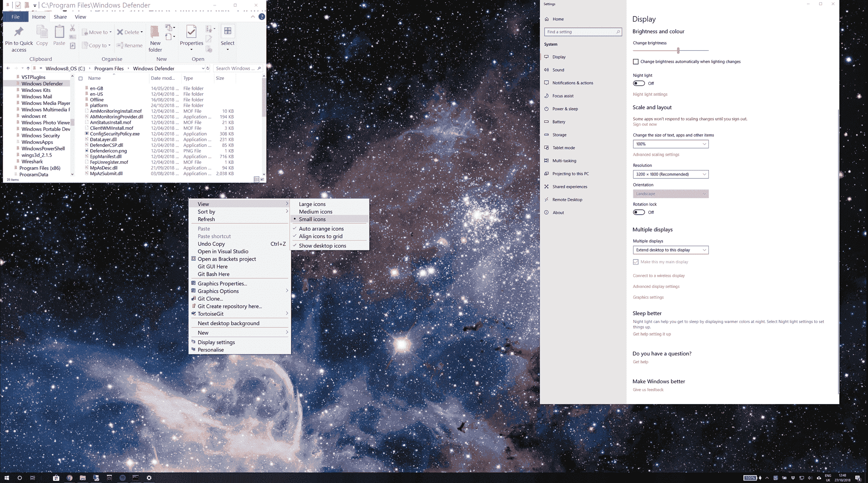
Task: Click the back arrow in File Explorer
Action: 8,68
